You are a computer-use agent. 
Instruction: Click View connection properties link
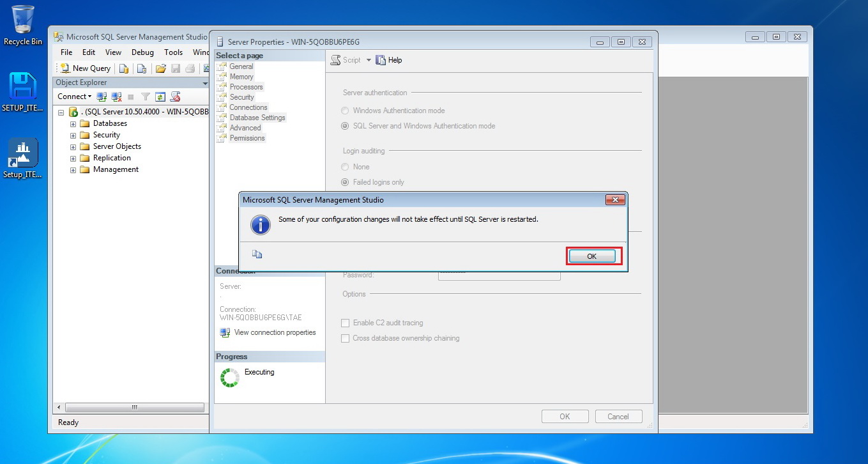[275, 332]
